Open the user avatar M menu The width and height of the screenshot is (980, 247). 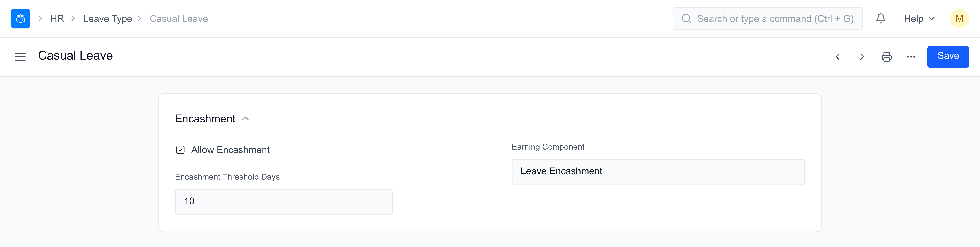coord(959,19)
